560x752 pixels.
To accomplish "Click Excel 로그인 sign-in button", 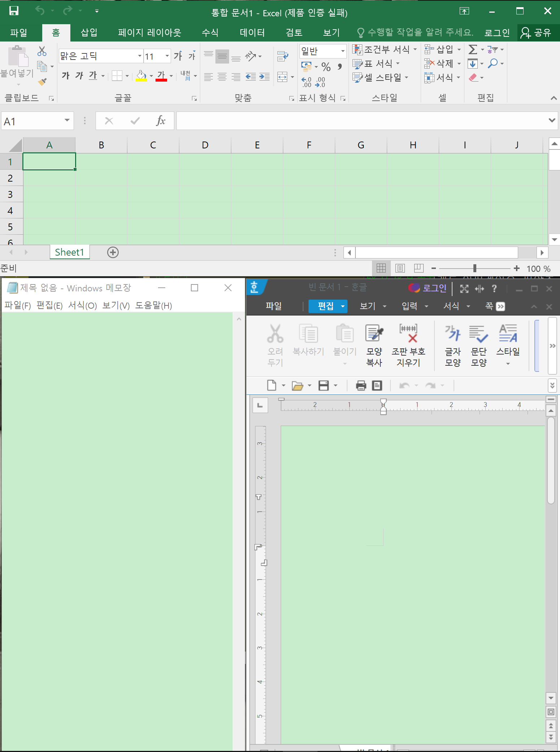I will click(497, 33).
